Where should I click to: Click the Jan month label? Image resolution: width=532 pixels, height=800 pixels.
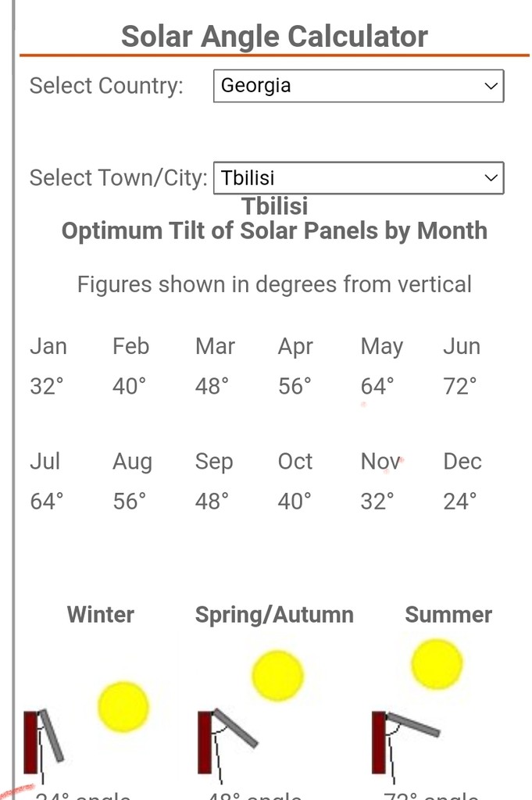pos(48,346)
